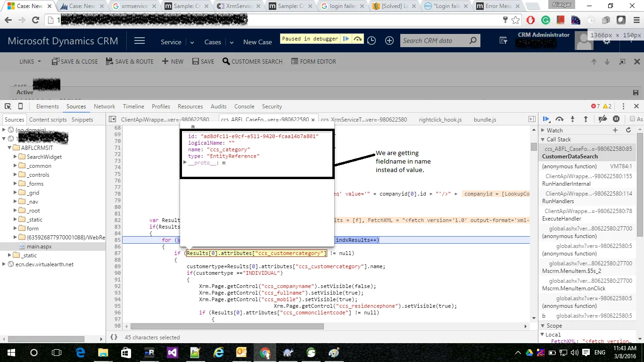Step into next function call
The image size is (644, 362).
[572, 119]
